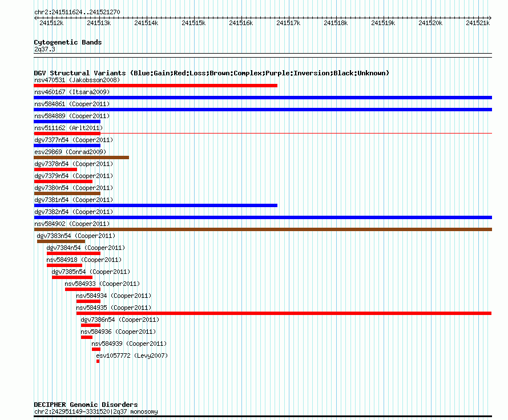
Task: Open the dgv7382n54 (Cooper2011) label
Action: pyautogui.click(x=74, y=212)
